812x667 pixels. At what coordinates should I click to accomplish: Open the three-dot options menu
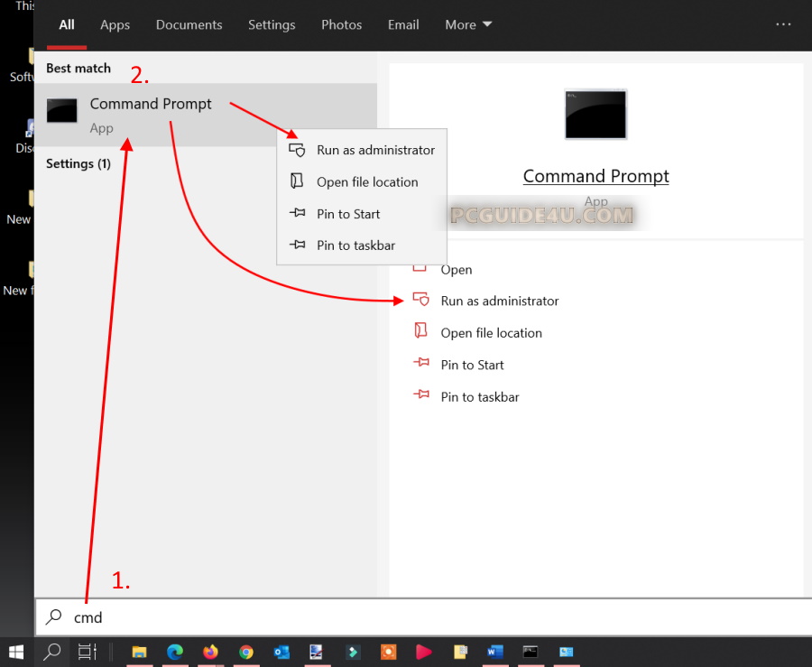coord(784,24)
